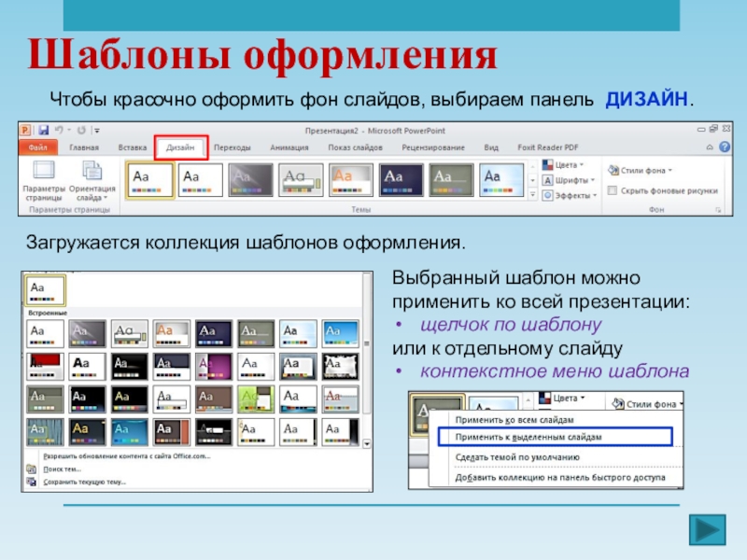Screen dimensions: 747x560
Task: Choose Применить к выделенным слайдам
Action: pyautogui.click(x=556, y=437)
